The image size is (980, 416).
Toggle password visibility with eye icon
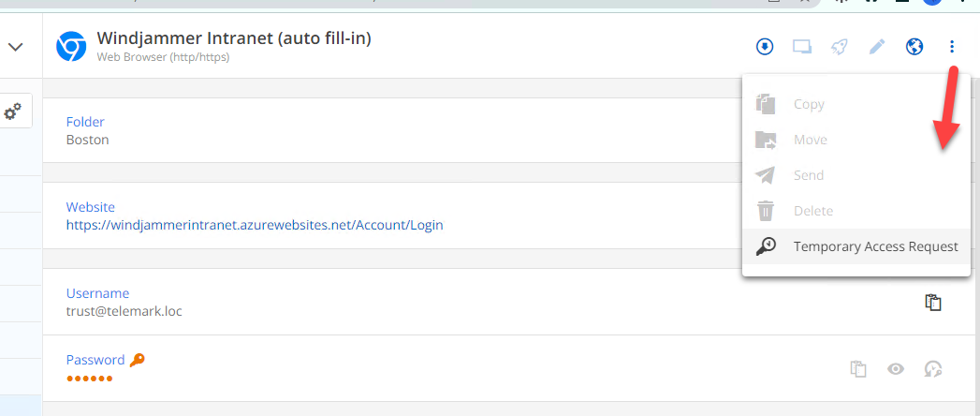[896, 368]
